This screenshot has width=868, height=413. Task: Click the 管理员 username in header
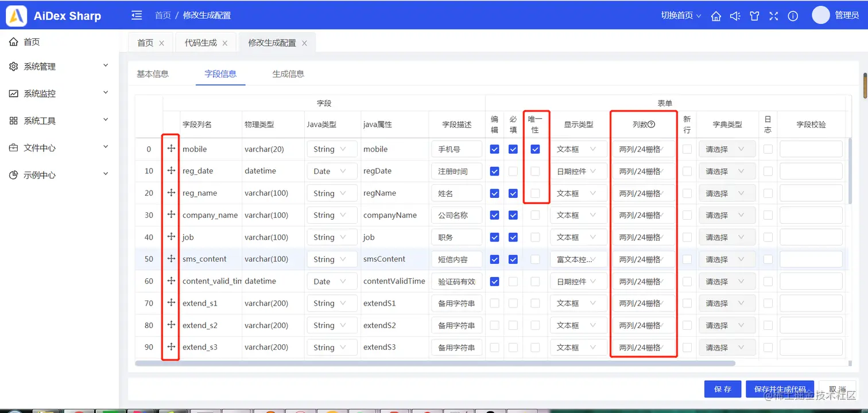click(x=847, y=15)
